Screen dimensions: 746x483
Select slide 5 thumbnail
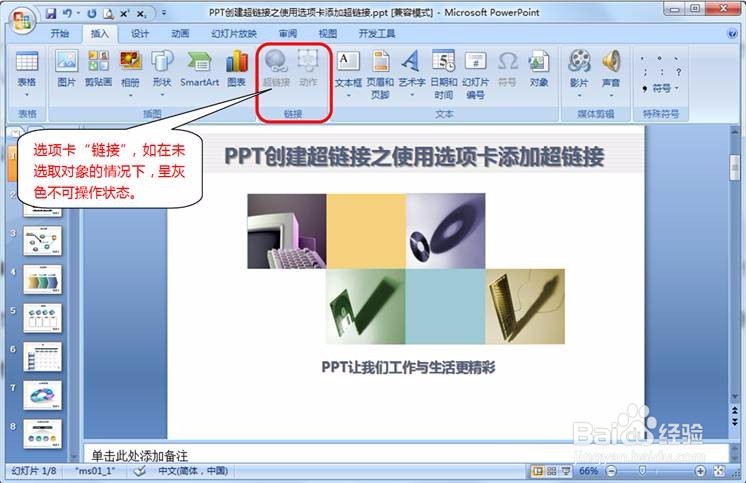pyautogui.click(x=42, y=318)
